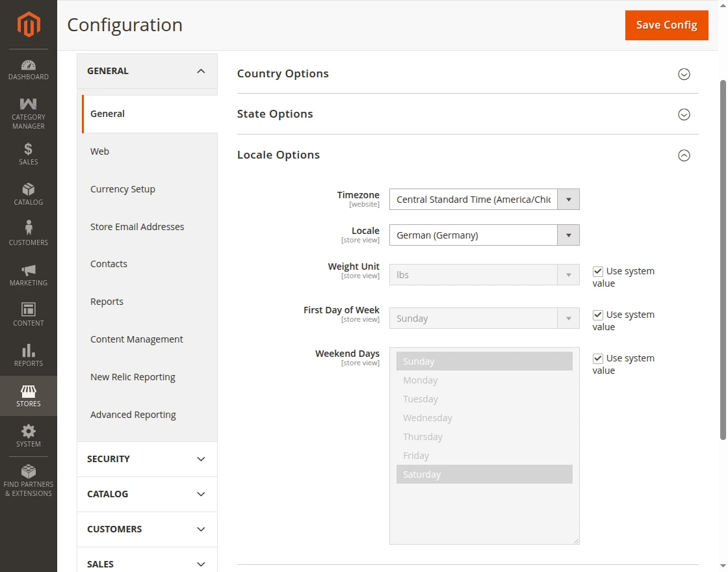Click the Save Config button
Screen dimensions: 728x572
click(666, 25)
